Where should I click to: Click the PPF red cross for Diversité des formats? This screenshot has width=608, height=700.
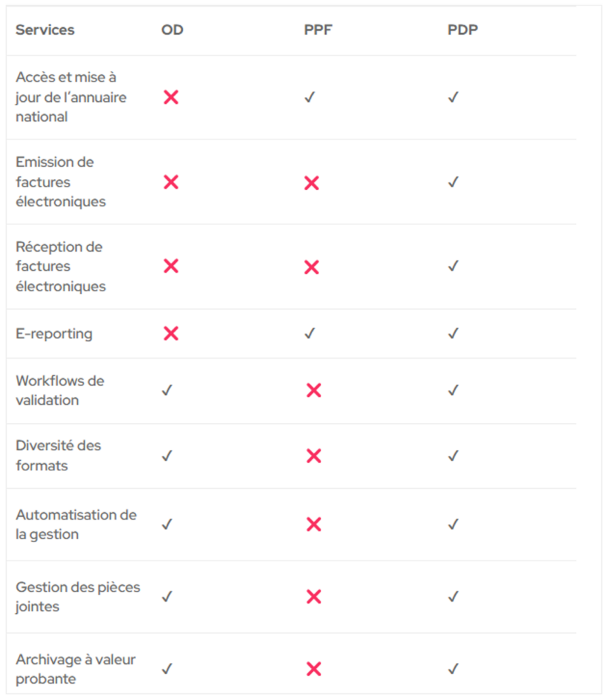pos(314,456)
